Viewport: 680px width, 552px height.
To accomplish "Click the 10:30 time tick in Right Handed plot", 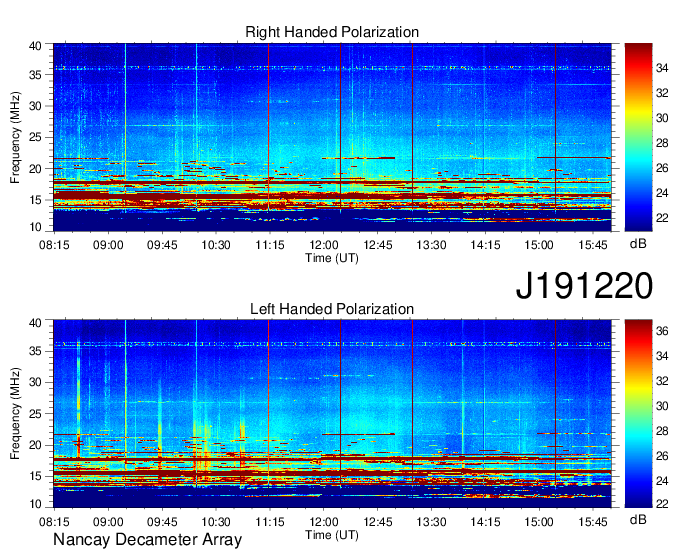I will 216,245.
